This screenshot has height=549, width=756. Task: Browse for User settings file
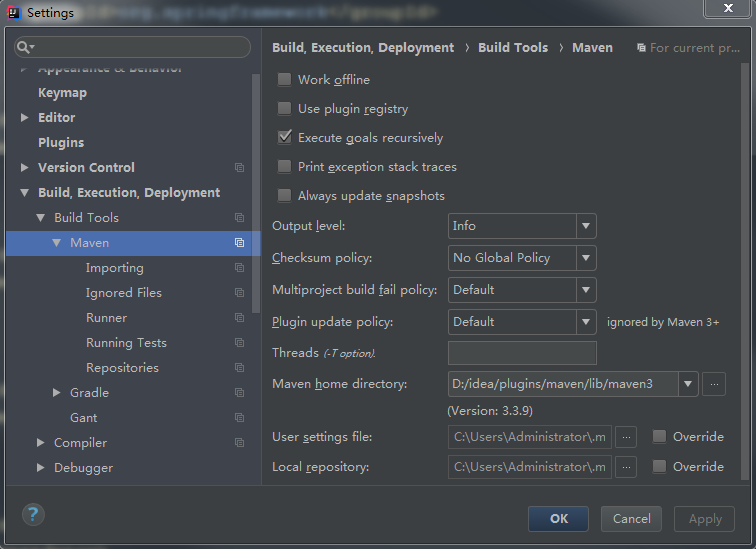tap(626, 437)
